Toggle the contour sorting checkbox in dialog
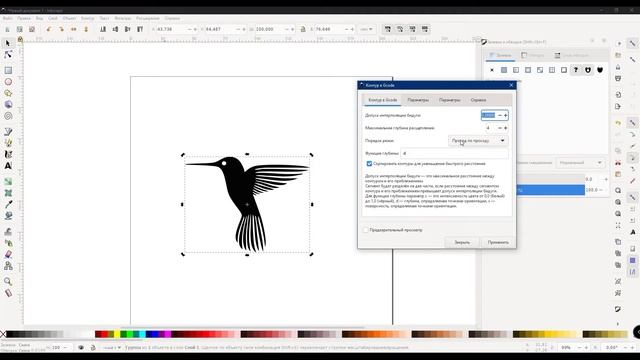The height and width of the screenshot is (360, 640). pos(369,164)
